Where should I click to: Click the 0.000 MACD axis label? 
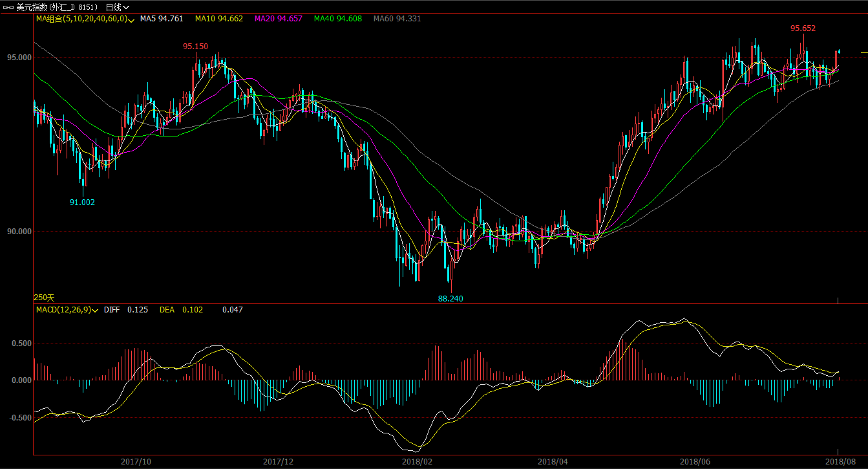[x=23, y=380]
